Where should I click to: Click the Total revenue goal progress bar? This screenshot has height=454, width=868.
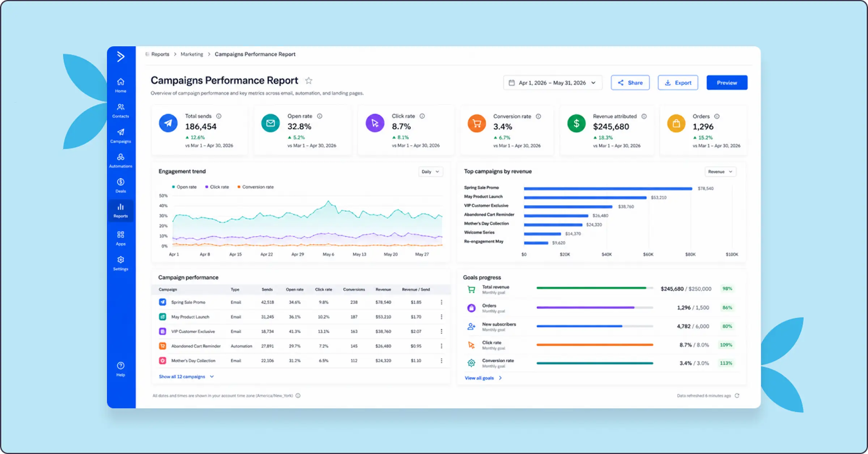pyautogui.click(x=595, y=288)
